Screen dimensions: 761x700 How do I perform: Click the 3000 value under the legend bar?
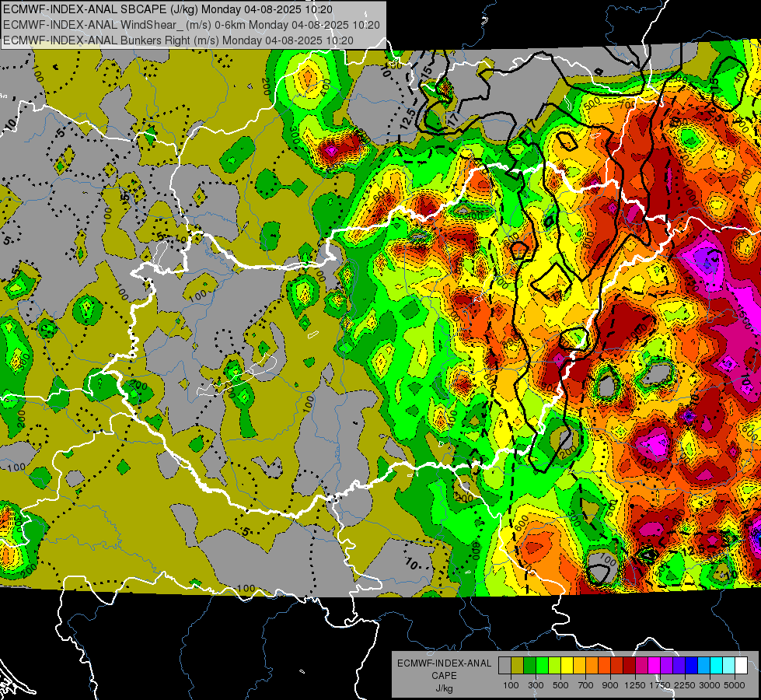click(710, 685)
